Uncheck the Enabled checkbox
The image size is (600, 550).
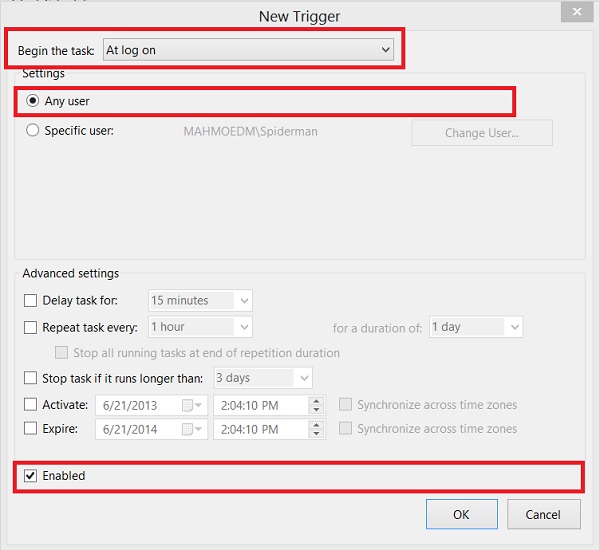[30, 476]
